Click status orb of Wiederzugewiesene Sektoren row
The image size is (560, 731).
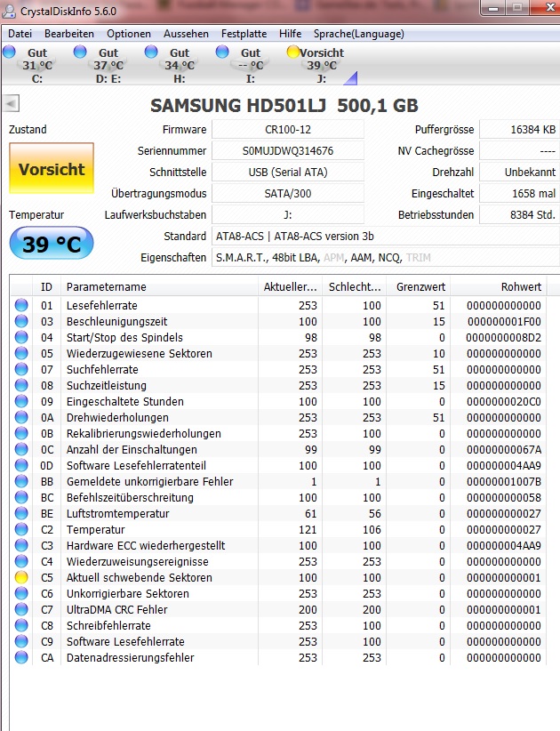click(21, 353)
